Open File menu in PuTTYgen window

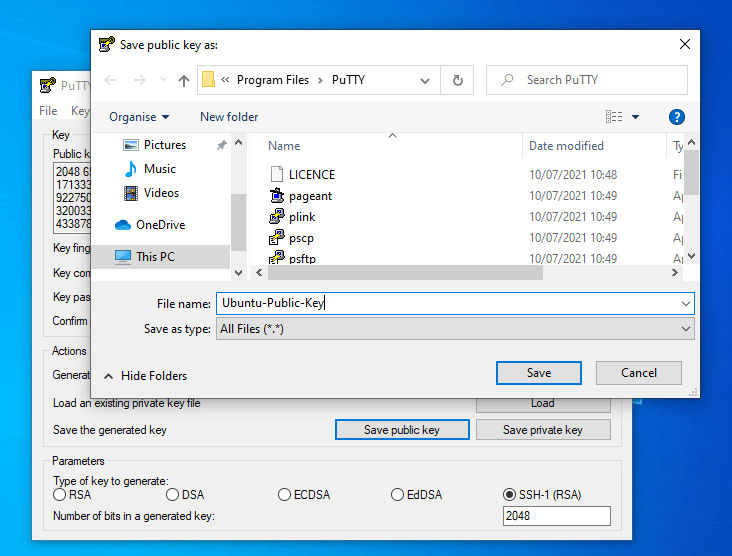pos(48,111)
